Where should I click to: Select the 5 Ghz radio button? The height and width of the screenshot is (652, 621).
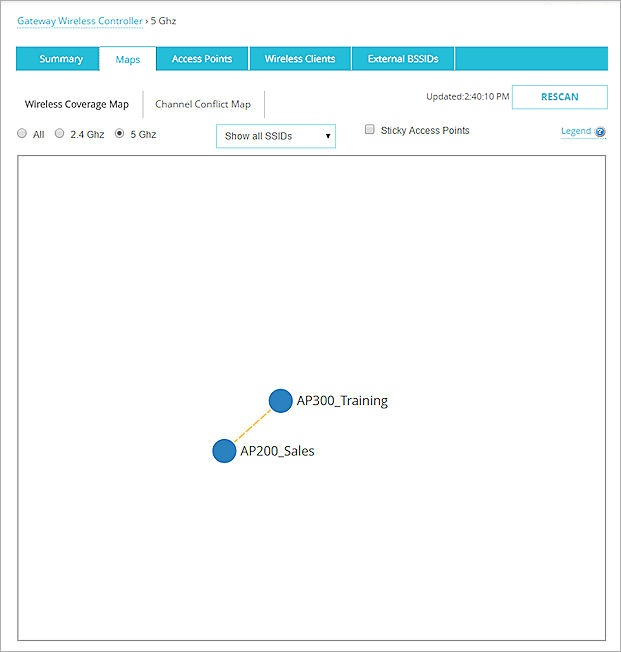point(119,133)
